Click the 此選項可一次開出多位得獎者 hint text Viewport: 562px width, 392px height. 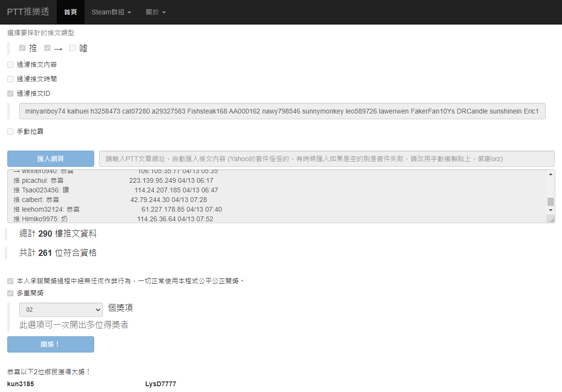point(74,325)
